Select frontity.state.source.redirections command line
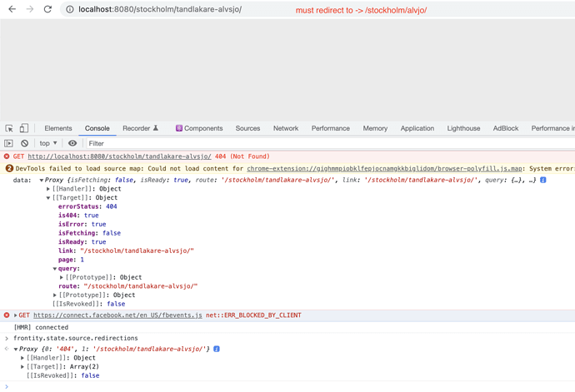The width and height of the screenshot is (575, 392). coord(76,338)
